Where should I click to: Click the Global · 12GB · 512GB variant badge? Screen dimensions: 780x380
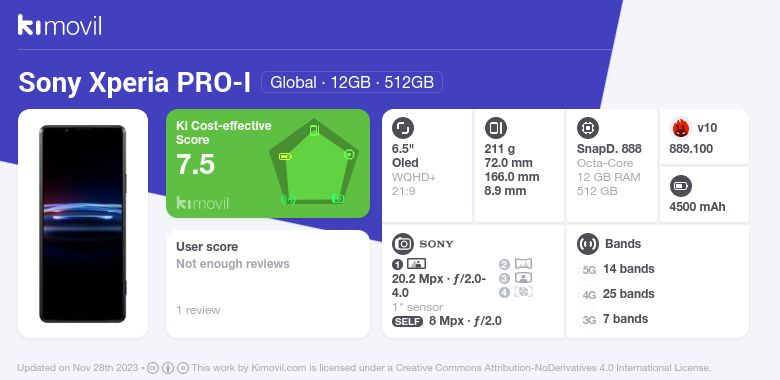[352, 82]
